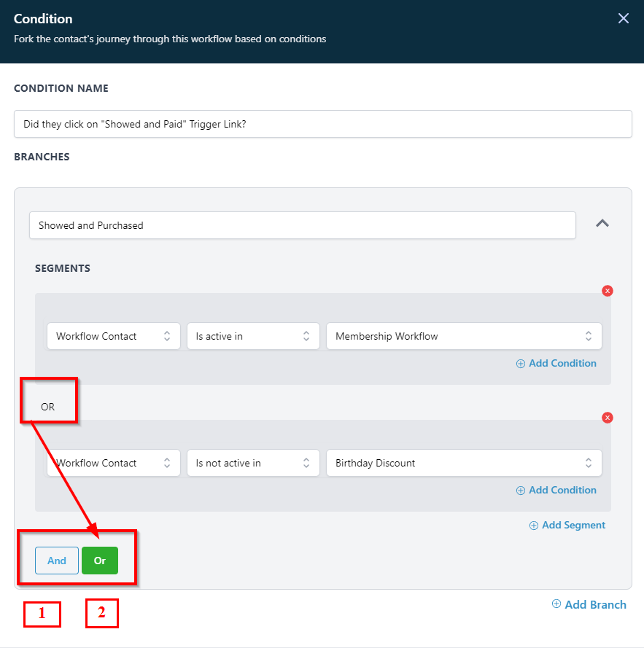Click the branch name field "Showed and Purchased"

pos(302,225)
